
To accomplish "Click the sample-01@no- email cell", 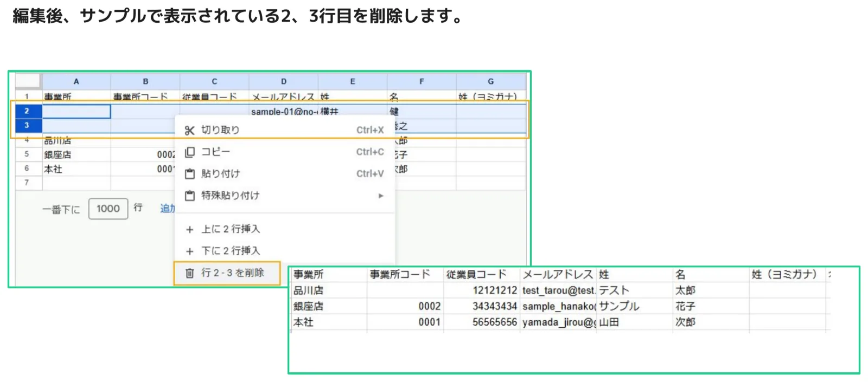I will point(283,112).
